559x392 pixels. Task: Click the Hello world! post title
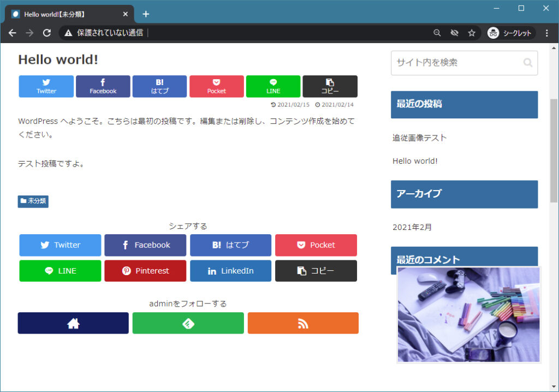coord(58,60)
